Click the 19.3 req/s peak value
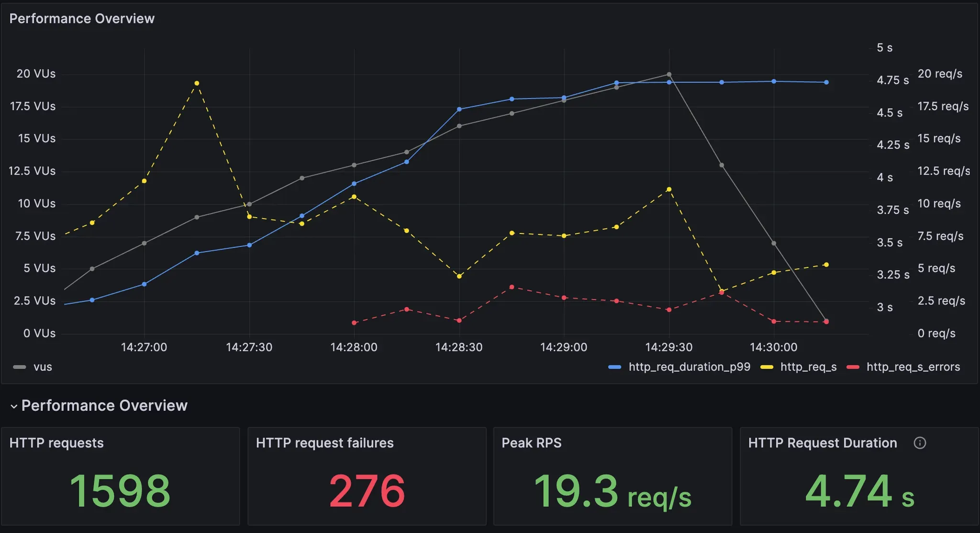 pyautogui.click(x=612, y=492)
